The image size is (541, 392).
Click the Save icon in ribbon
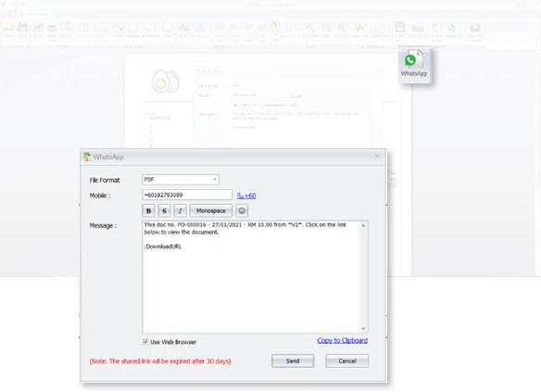click(x=23, y=30)
